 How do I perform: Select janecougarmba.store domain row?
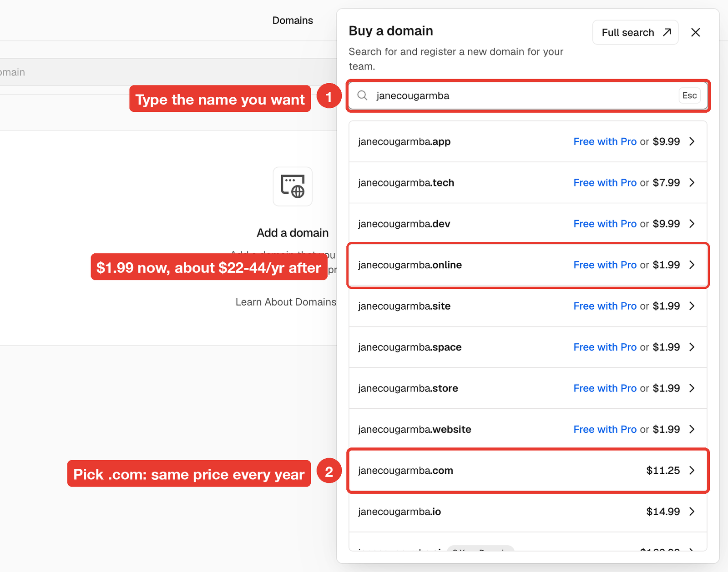coord(528,388)
